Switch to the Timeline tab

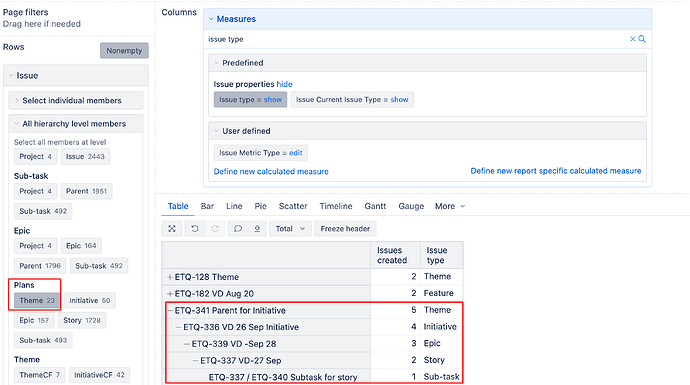click(x=336, y=206)
